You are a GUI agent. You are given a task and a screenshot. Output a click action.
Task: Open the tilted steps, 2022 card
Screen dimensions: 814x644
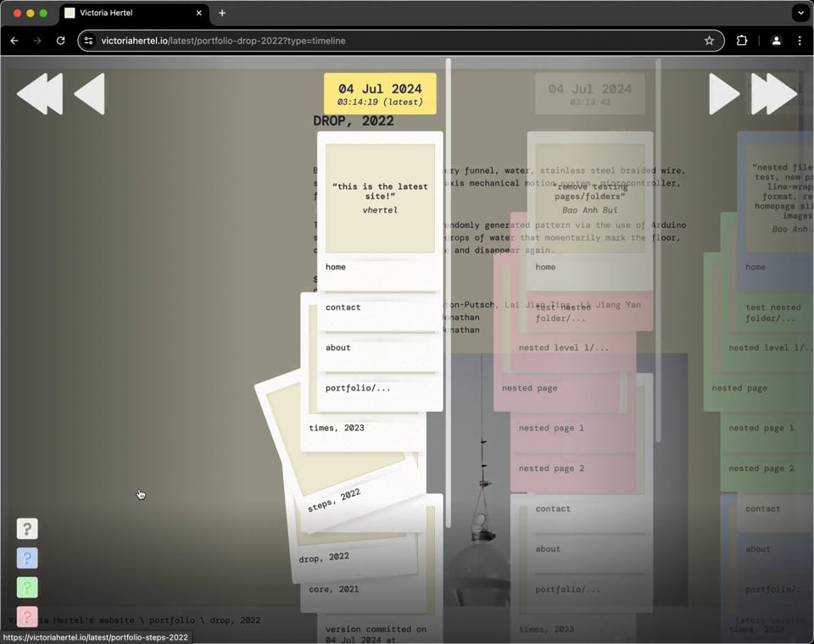coord(334,500)
